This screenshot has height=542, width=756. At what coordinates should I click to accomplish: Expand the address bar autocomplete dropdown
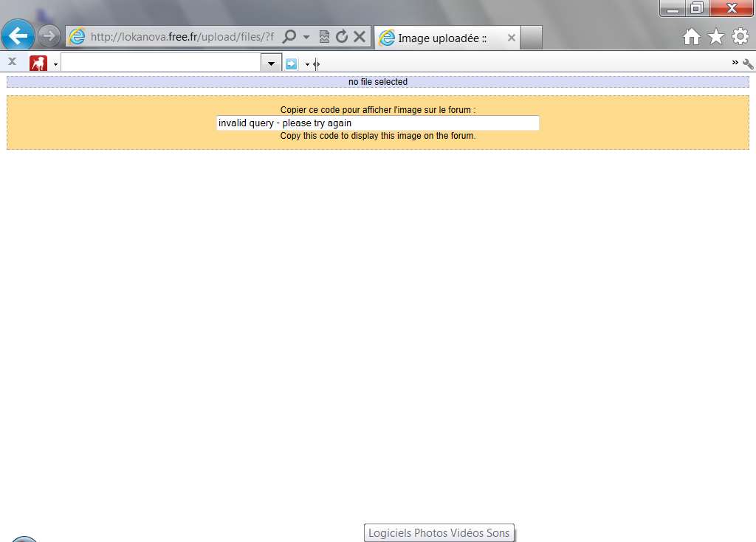tap(306, 37)
